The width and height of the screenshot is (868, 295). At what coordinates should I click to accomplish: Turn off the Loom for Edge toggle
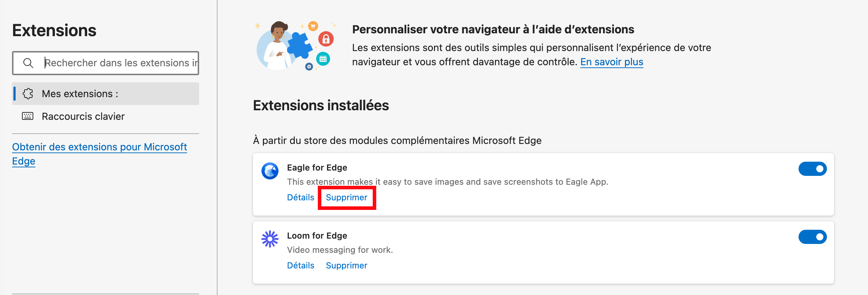point(812,237)
